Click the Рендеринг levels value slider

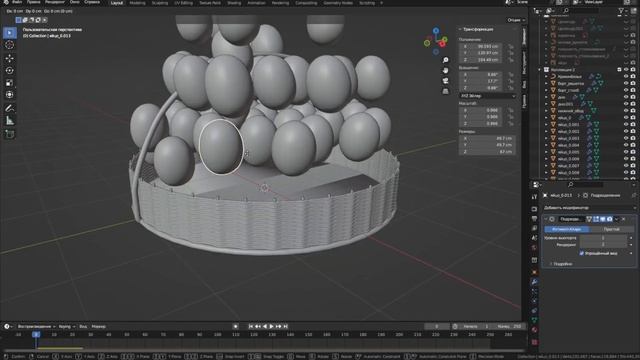click(603, 244)
